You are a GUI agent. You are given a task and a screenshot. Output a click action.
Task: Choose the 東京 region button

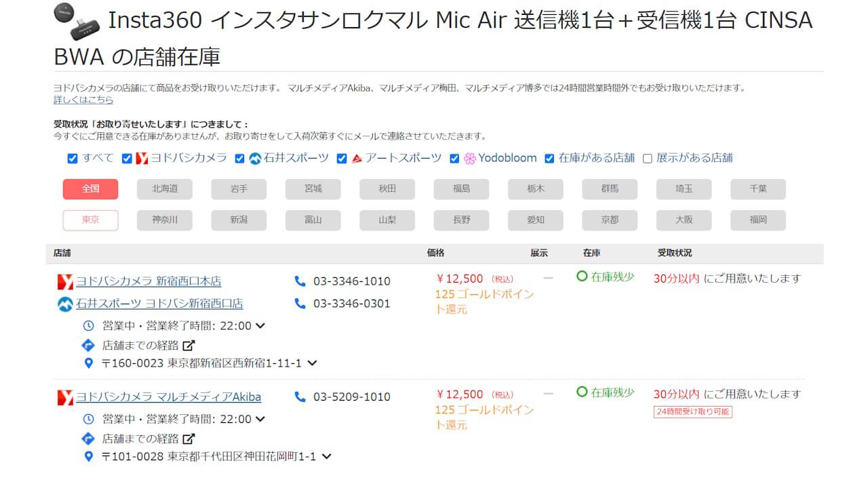(90, 220)
